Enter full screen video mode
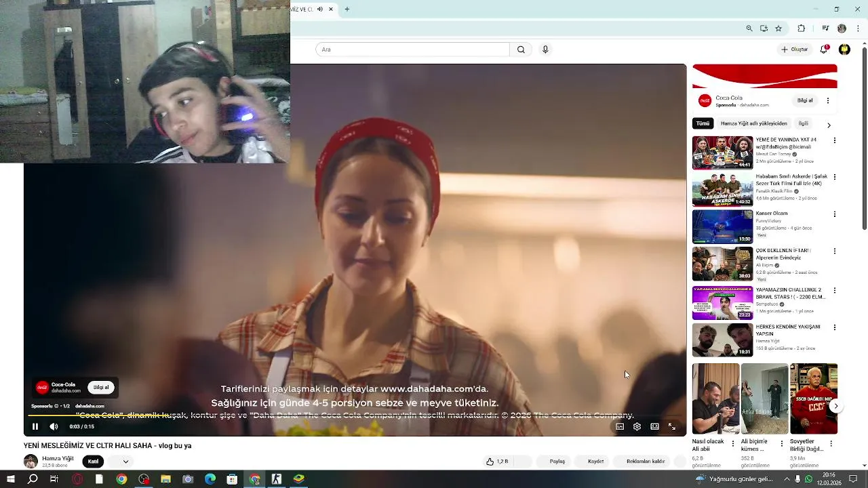This screenshot has width=868, height=488. point(672,426)
